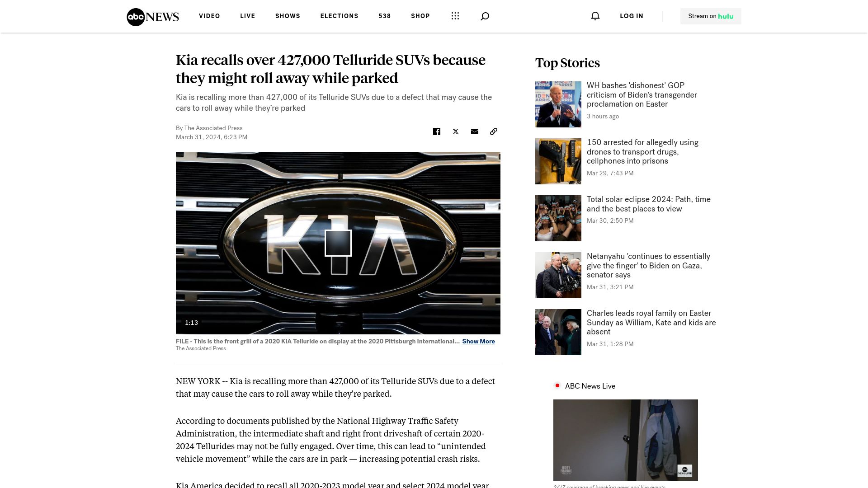Click the 1:13 video duration label
The width and height of the screenshot is (868, 488).
191,323
